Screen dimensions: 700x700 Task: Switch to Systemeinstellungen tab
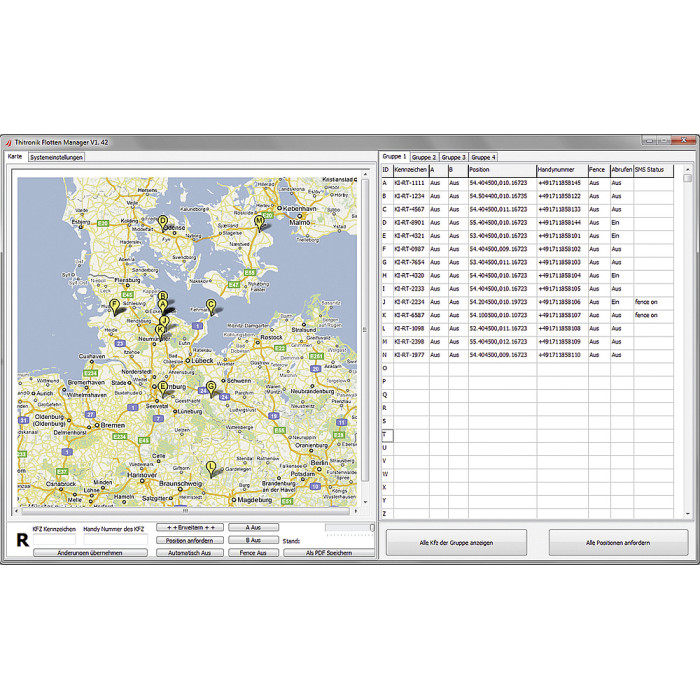point(57,157)
